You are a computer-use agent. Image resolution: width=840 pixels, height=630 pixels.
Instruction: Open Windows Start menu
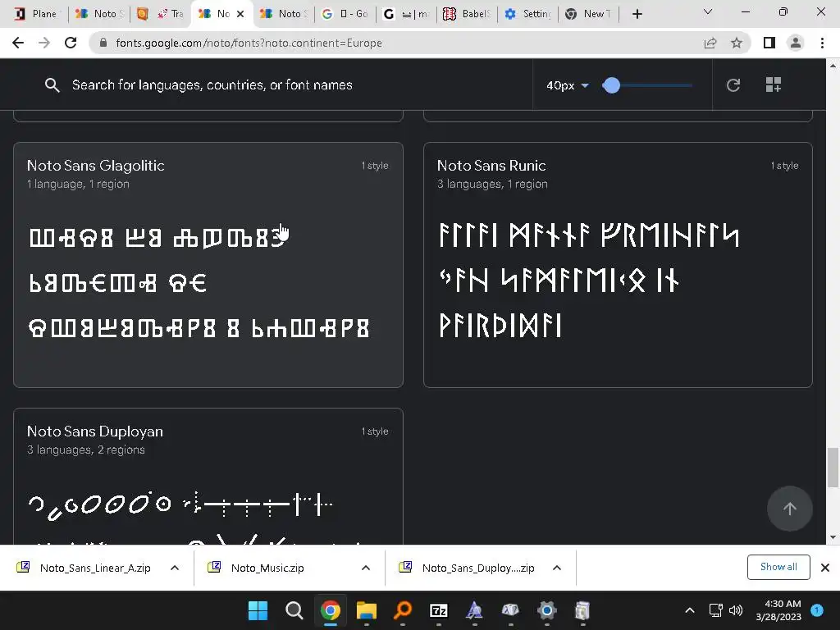point(258,610)
